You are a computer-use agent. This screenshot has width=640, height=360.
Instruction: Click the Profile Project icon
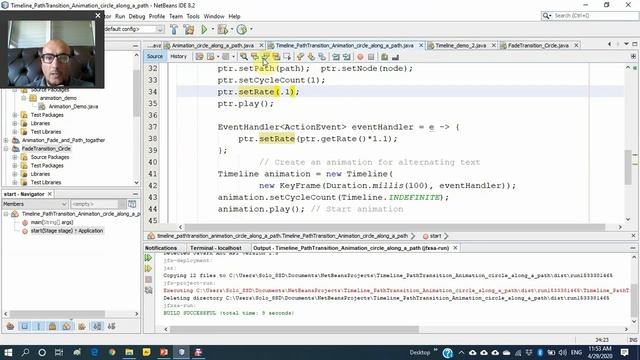pos(242,29)
